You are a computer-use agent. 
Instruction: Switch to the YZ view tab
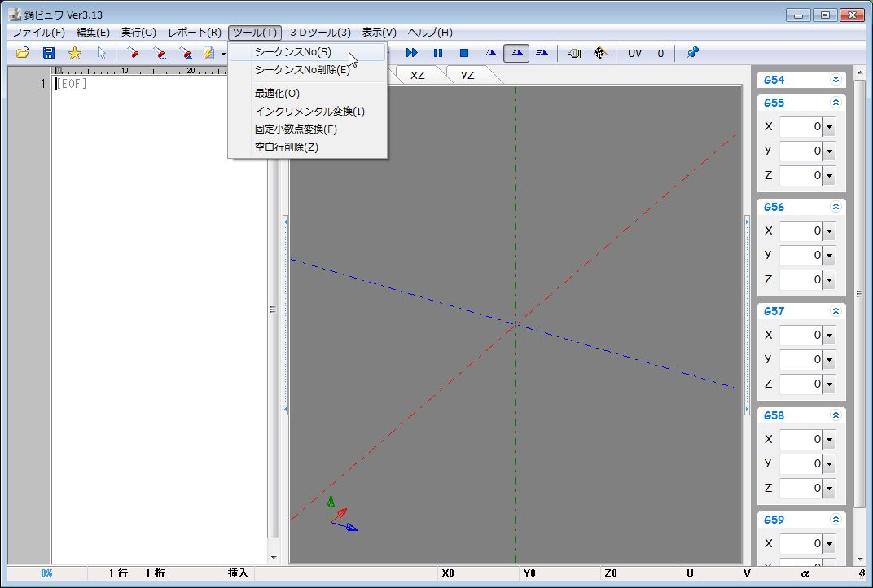tap(467, 75)
